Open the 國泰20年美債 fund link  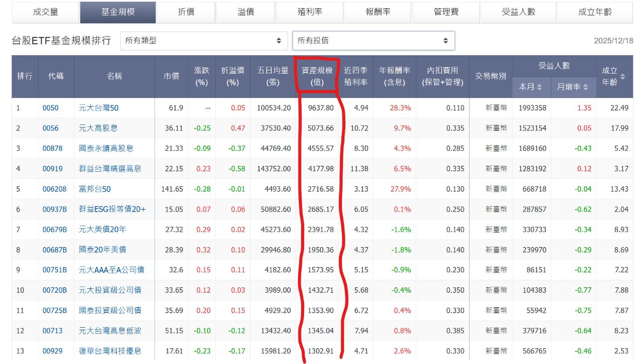(x=103, y=250)
